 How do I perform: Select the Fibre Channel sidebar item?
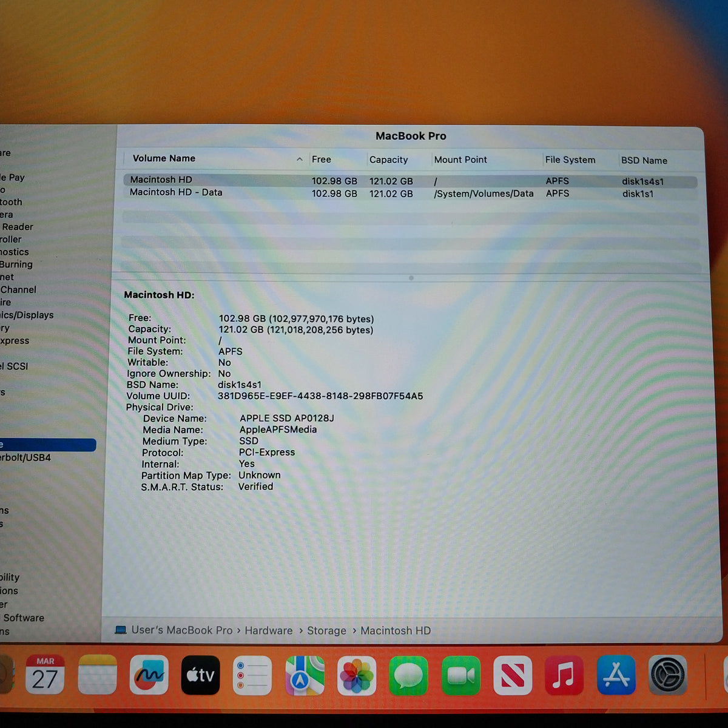tap(18, 290)
